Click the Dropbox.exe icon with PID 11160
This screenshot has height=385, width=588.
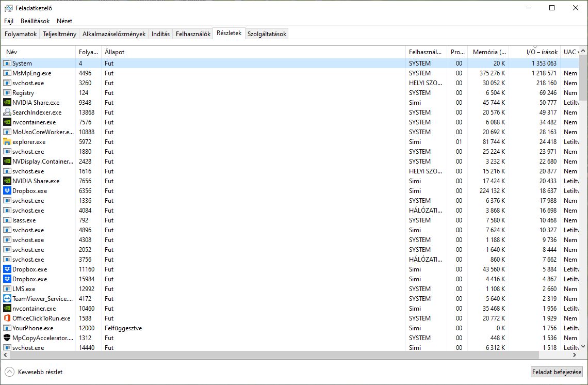pos(7,269)
